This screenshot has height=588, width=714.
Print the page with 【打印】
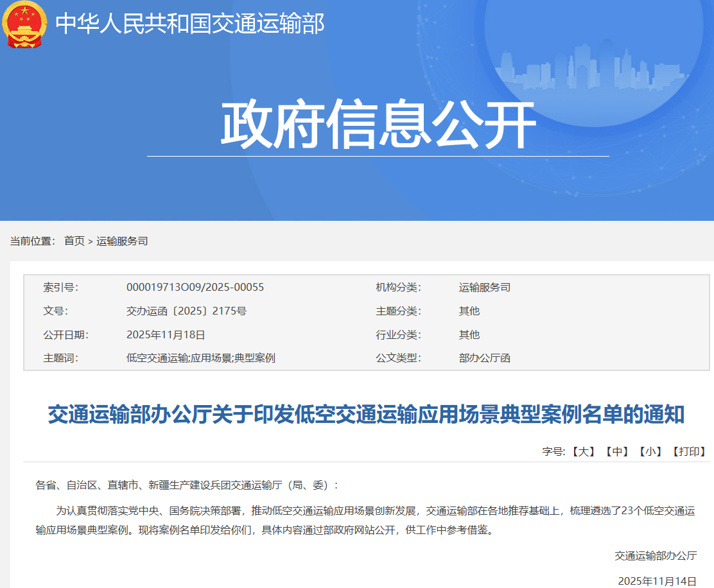(x=688, y=451)
